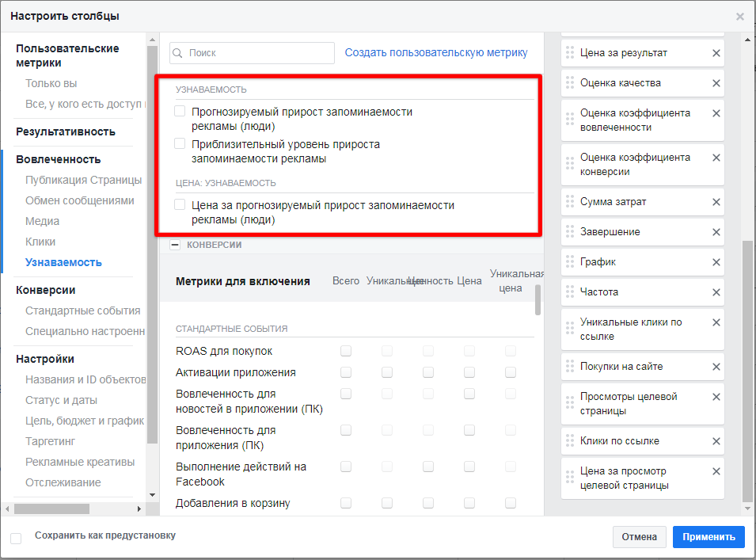Collapse the «Конверсии» section
Screen dimensions: 756x560
175,246
